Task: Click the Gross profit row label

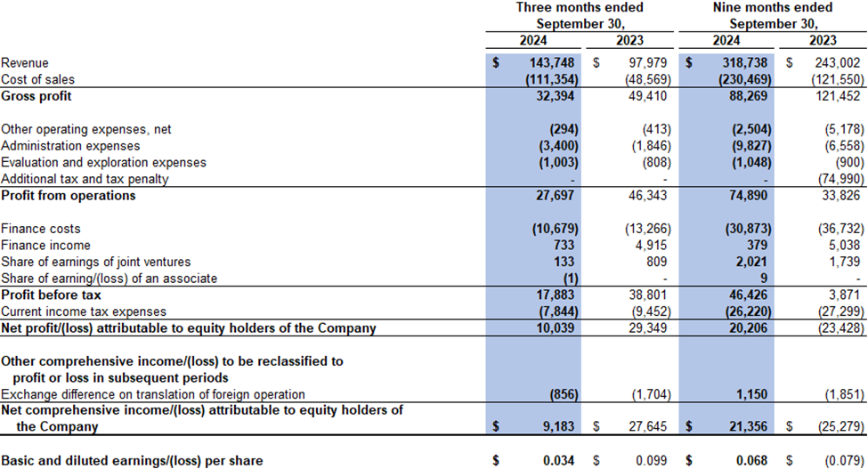Action: coord(37,96)
